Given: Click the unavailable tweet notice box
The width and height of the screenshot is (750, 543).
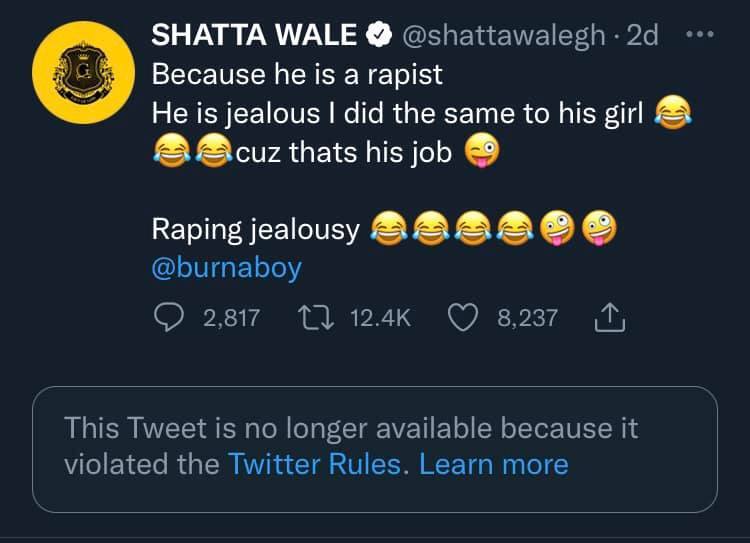Looking at the screenshot, I should [374, 449].
